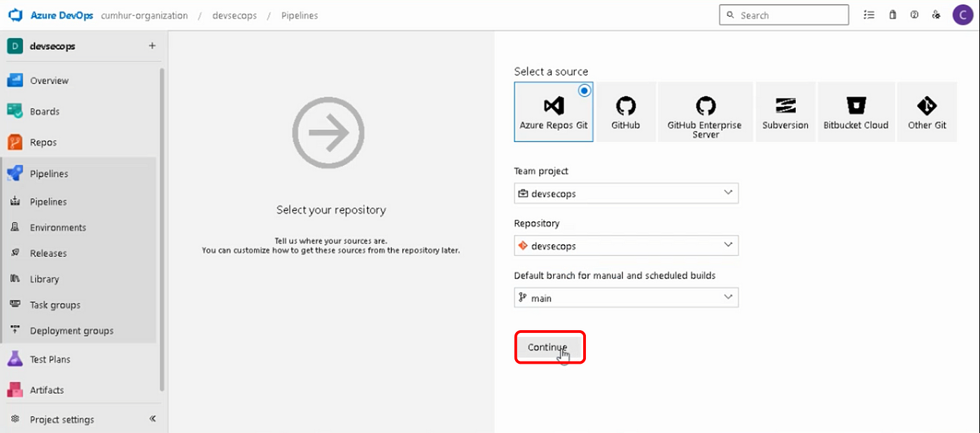Click the sidebar vertical scrollbar
The height and width of the screenshot is (433, 980).
pyautogui.click(x=162, y=229)
